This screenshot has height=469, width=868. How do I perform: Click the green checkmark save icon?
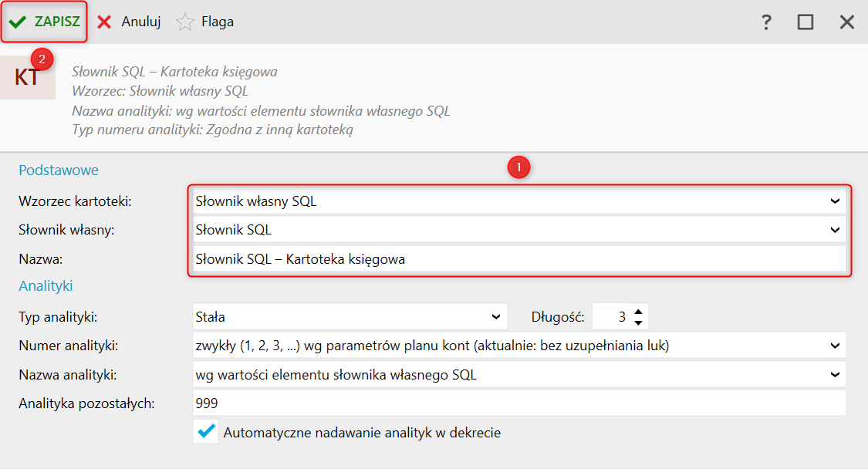[18, 22]
